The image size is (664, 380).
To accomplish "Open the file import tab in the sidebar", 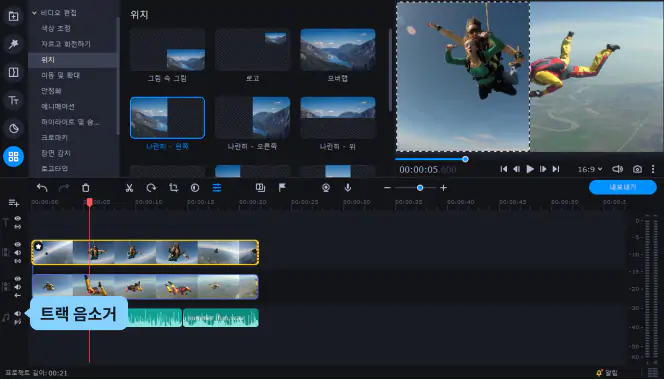I will [13, 17].
